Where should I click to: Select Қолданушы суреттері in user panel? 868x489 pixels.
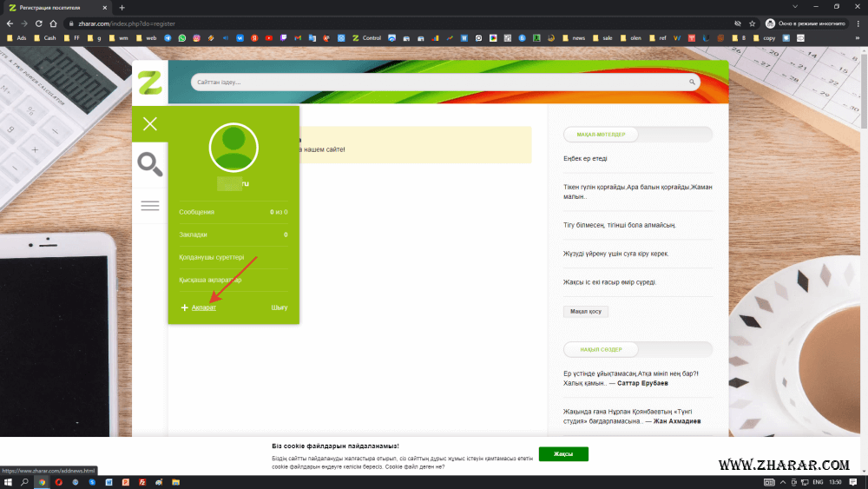click(212, 257)
